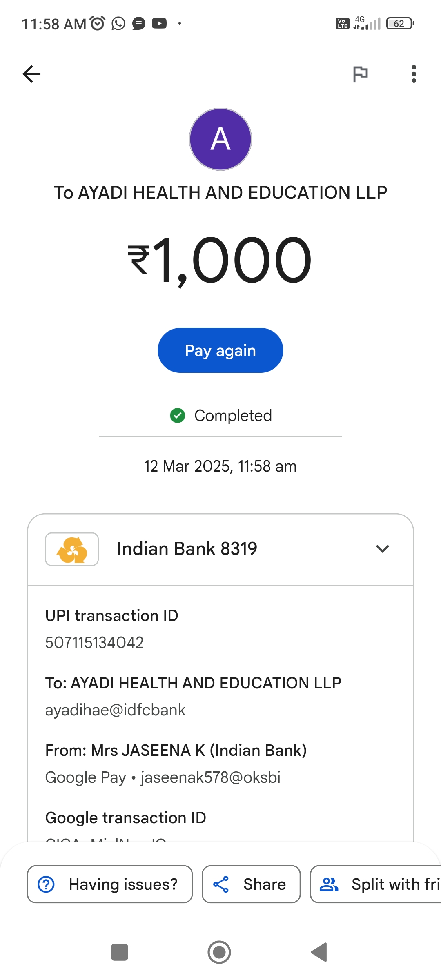
Task: Tap the recipient name heading
Action: (220, 193)
